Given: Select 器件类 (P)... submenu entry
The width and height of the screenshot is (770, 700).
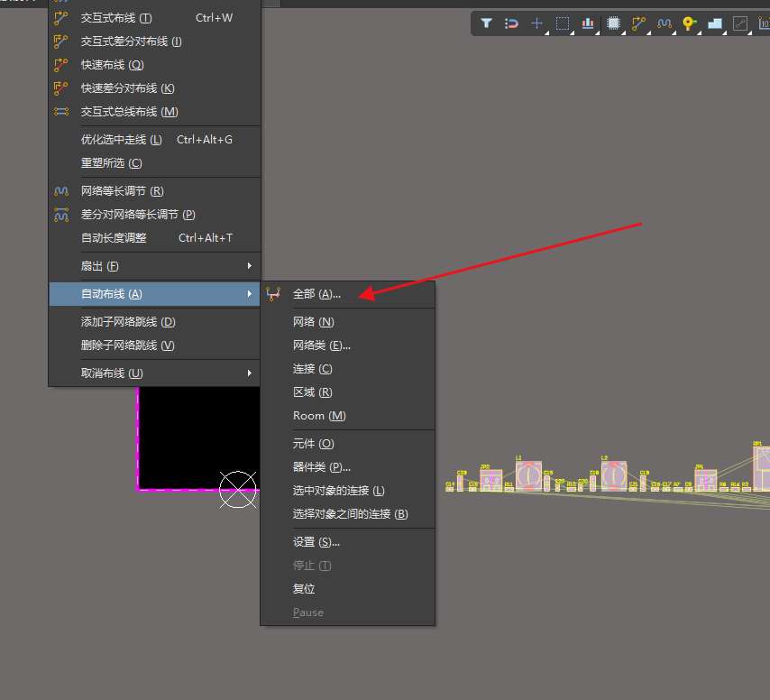Looking at the screenshot, I should [x=348, y=467].
